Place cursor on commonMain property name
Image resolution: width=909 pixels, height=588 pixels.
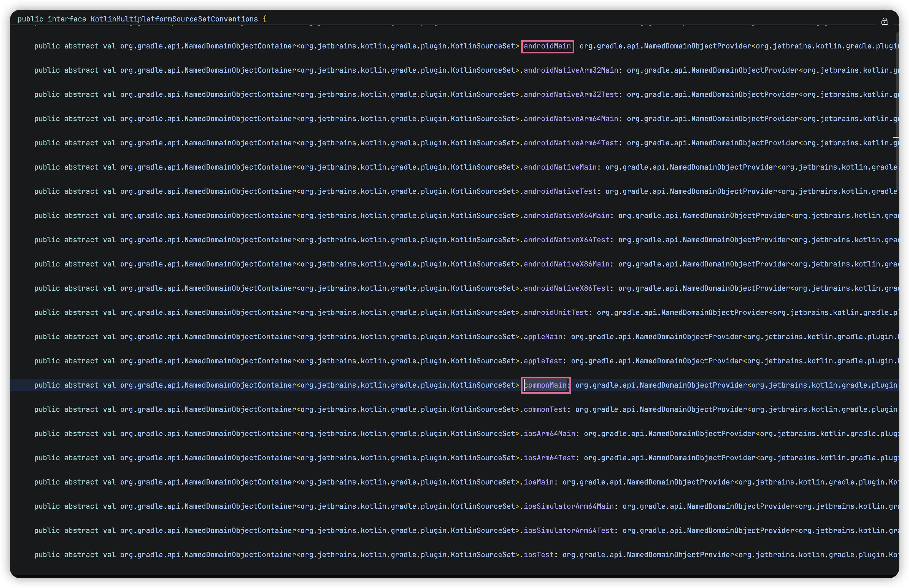(x=546, y=385)
